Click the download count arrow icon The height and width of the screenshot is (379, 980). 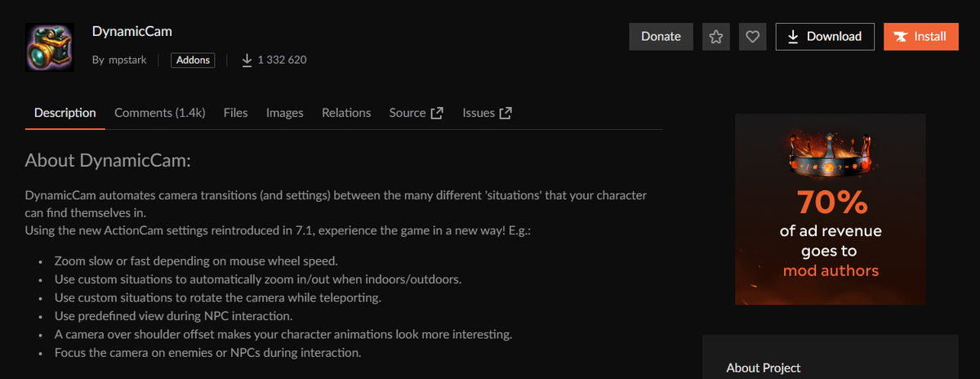pos(247,60)
